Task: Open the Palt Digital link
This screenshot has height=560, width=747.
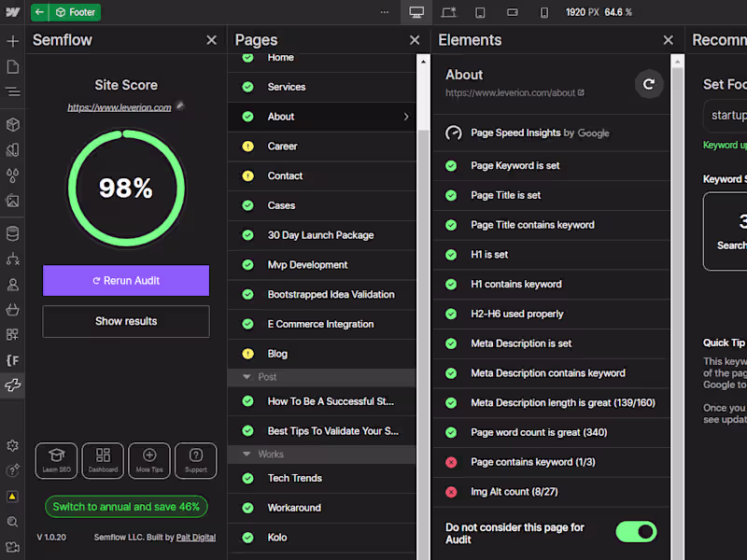Action: coord(196,538)
